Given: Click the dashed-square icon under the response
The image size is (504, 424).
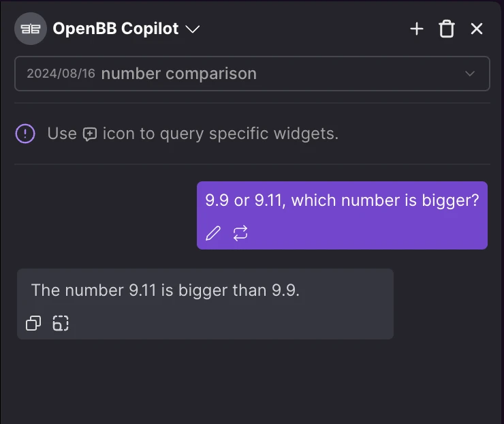Looking at the screenshot, I should pos(61,323).
